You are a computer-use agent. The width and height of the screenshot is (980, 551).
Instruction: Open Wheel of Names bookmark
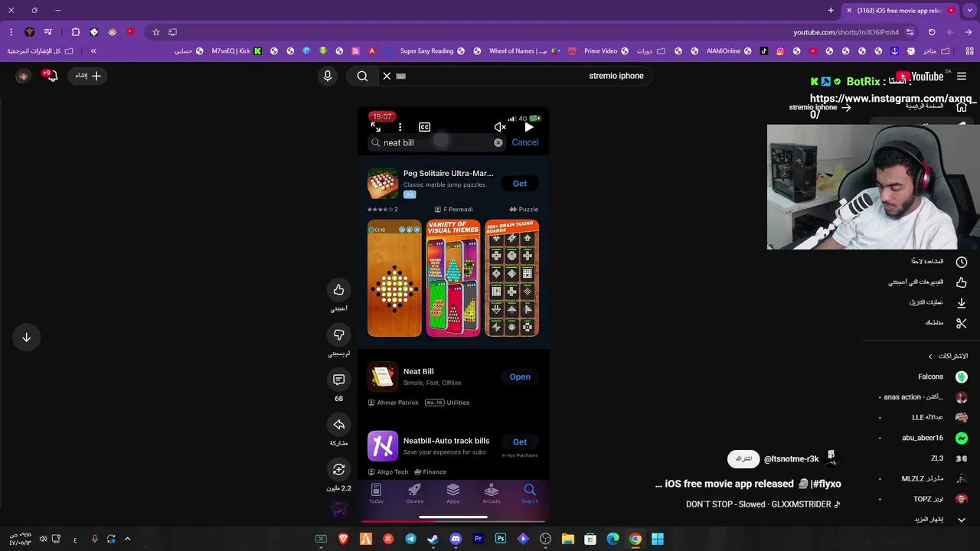point(524,51)
